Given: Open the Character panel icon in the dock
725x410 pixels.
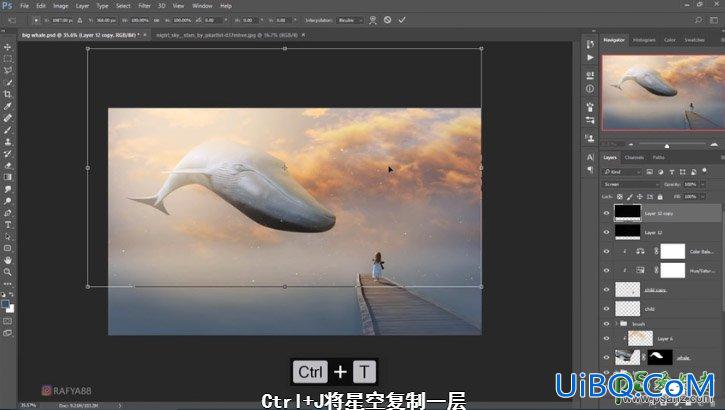Looking at the screenshot, I should click(x=590, y=157).
